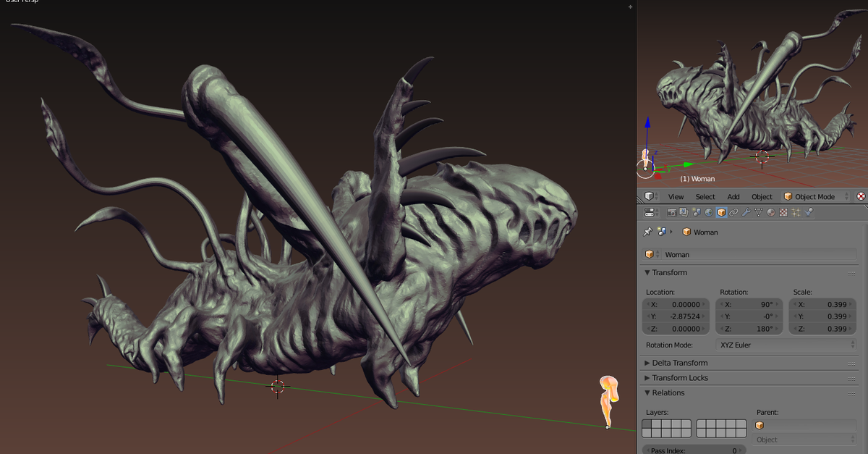This screenshot has height=454, width=868.
Task: Toggle layer button in second layer group
Action: coord(702,424)
